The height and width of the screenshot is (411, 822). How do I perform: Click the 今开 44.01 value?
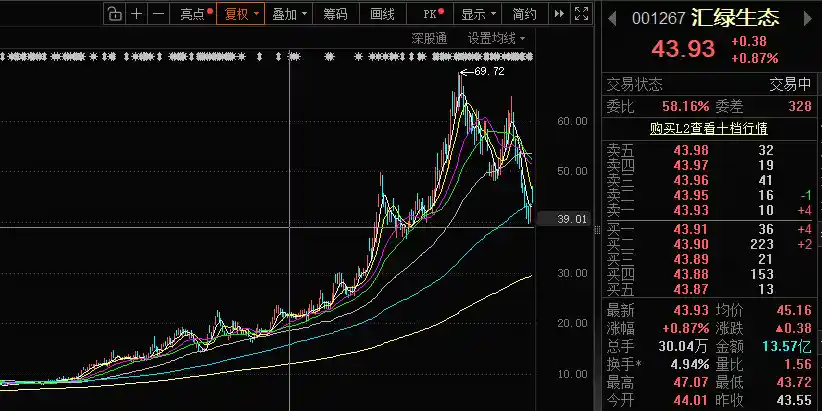pyautogui.click(x=691, y=400)
